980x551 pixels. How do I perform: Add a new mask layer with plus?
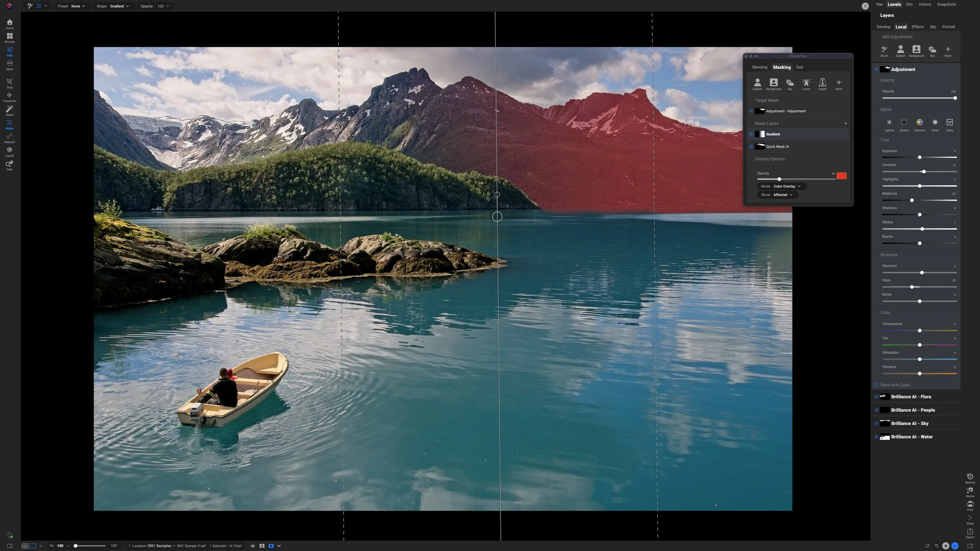(x=846, y=123)
